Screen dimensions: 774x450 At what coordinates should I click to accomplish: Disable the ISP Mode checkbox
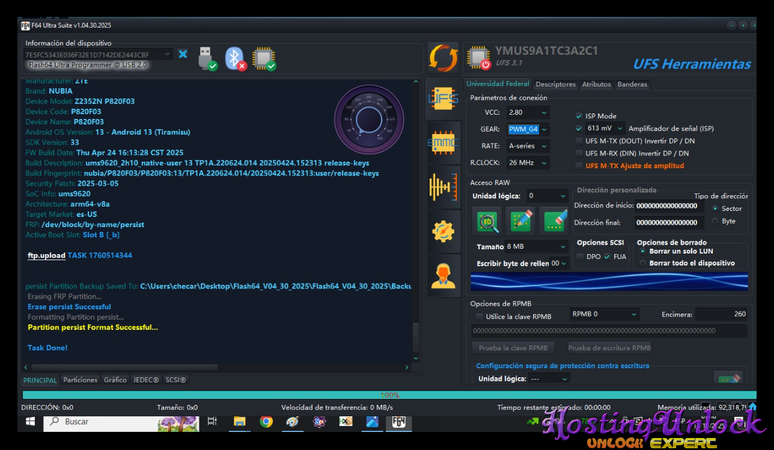pos(579,115)
